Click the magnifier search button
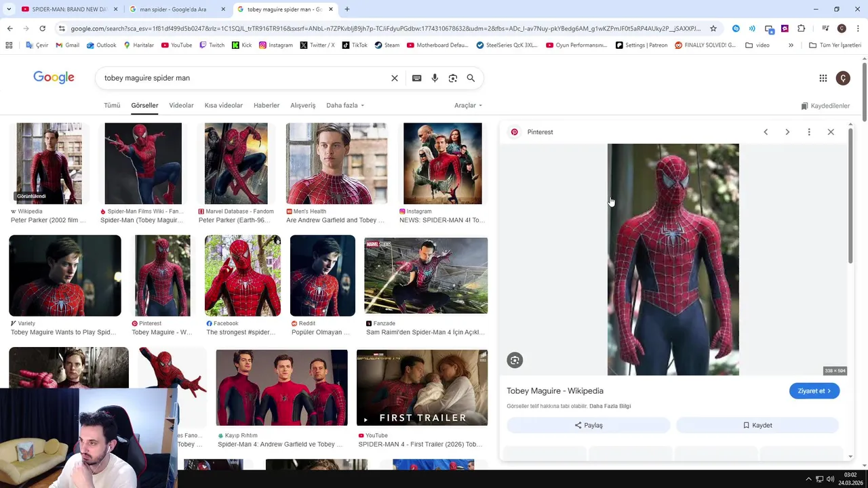 [471, 78]
